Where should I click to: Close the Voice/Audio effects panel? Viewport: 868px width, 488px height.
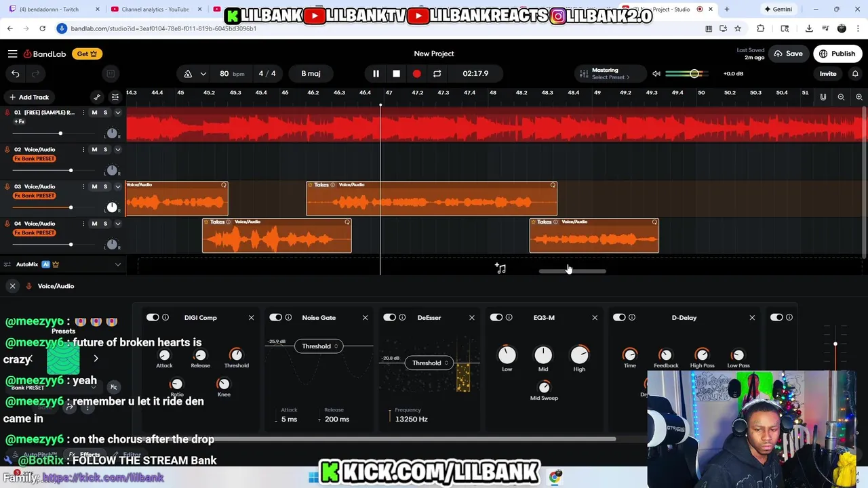(12, 286)
